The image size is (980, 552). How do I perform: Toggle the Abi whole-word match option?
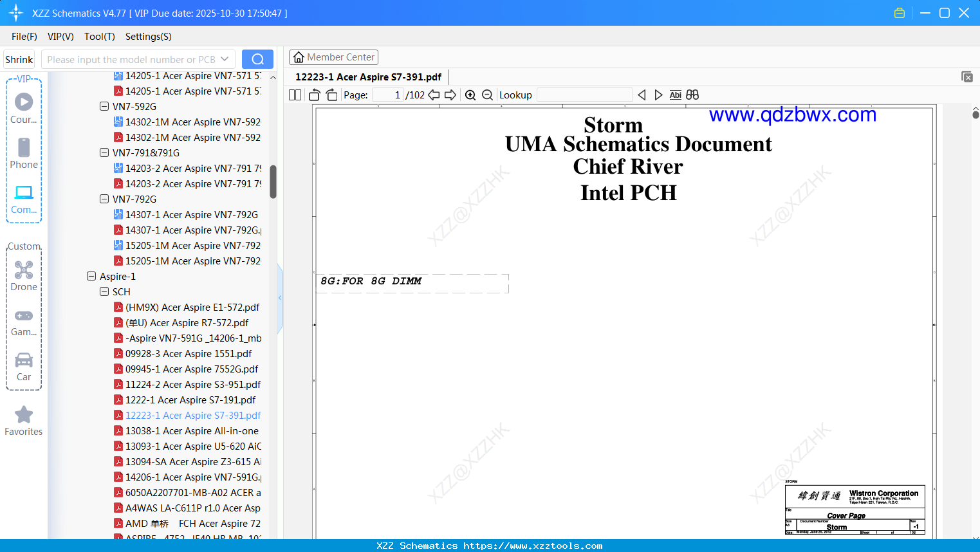675,95
